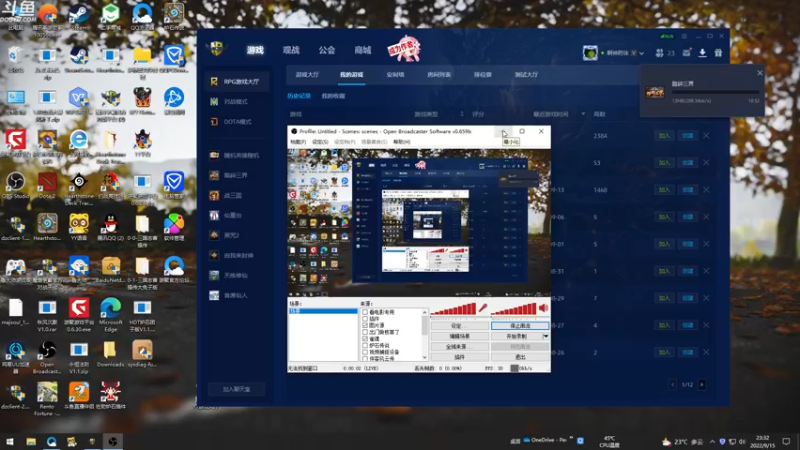Open the dropdown arrow beside 开始录制 in OBS

545,336
